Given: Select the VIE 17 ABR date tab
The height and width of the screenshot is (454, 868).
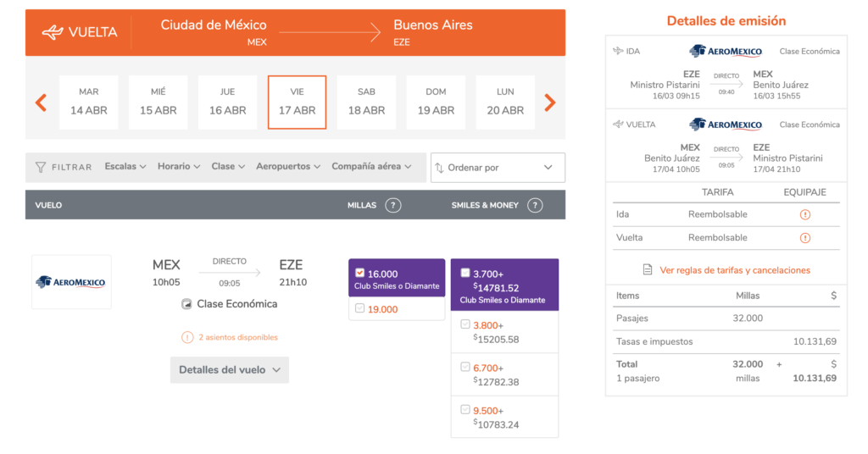Looking at the screenshot, I should click(297, 102).
